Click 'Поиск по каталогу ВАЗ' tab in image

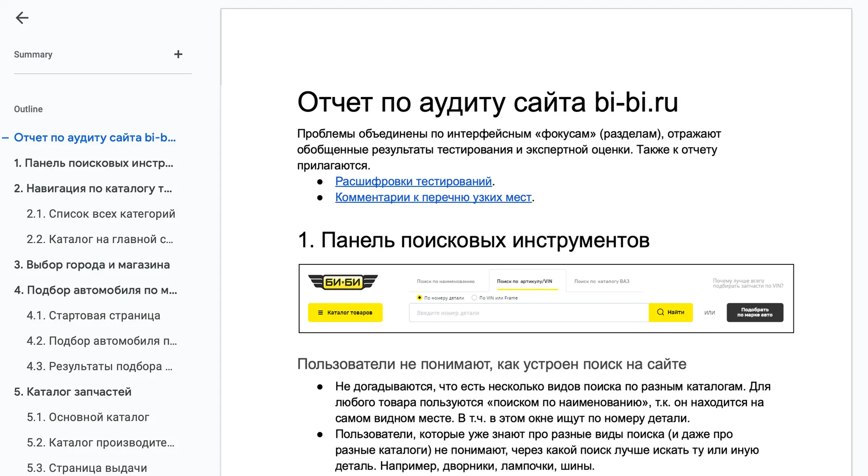coord(601,281)
